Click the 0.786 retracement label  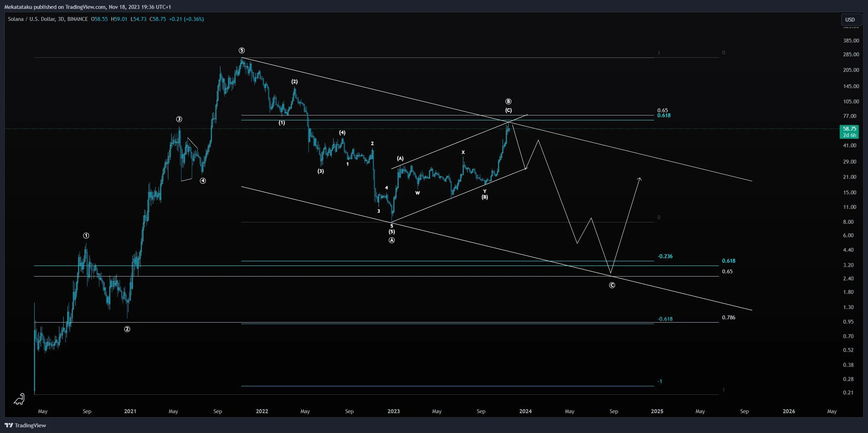pos(728,318)
